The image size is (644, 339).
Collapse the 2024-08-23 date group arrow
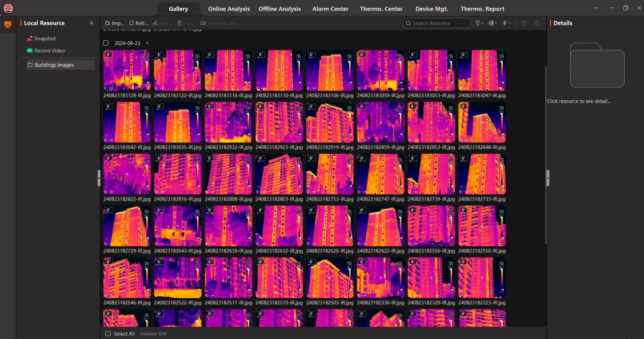click(x=147, y=43)
